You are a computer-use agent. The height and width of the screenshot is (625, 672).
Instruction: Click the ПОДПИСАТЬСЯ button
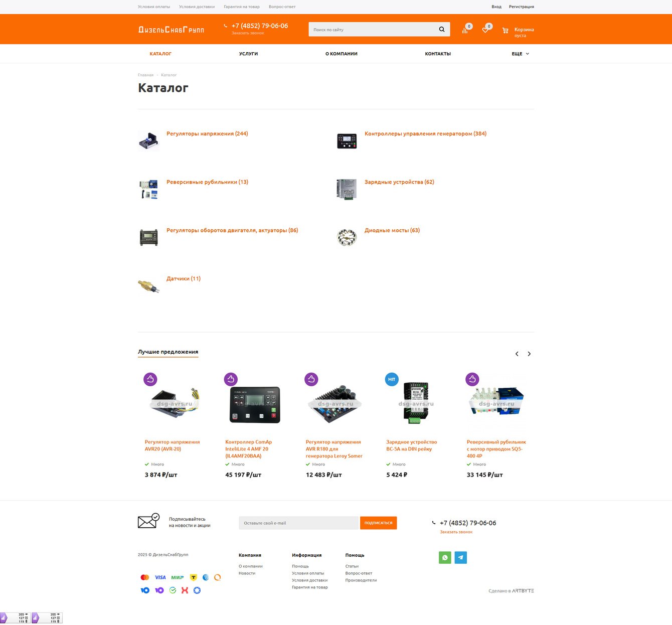click(x=379, y=523)
